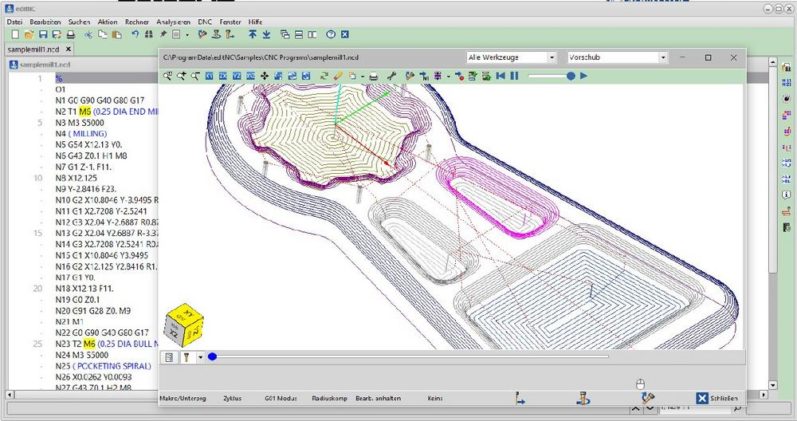
Task: Open the Alle Werkzeuge dropdown
Action: (512, 58)
